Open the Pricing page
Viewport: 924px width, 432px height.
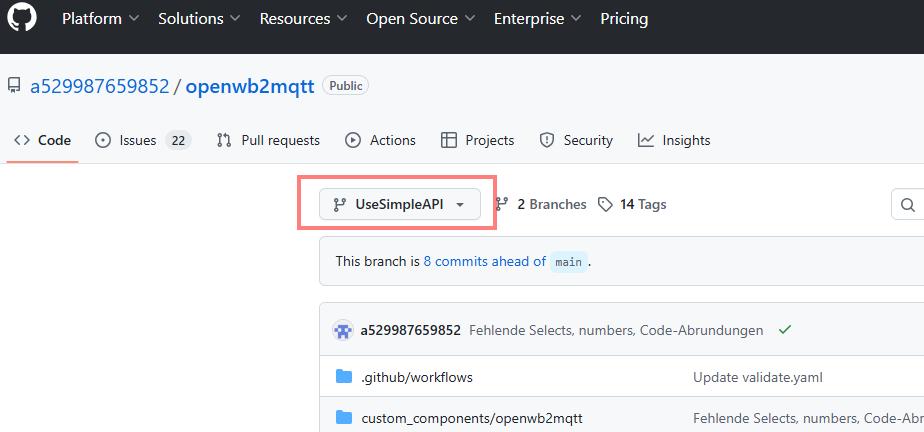point(624,19)
